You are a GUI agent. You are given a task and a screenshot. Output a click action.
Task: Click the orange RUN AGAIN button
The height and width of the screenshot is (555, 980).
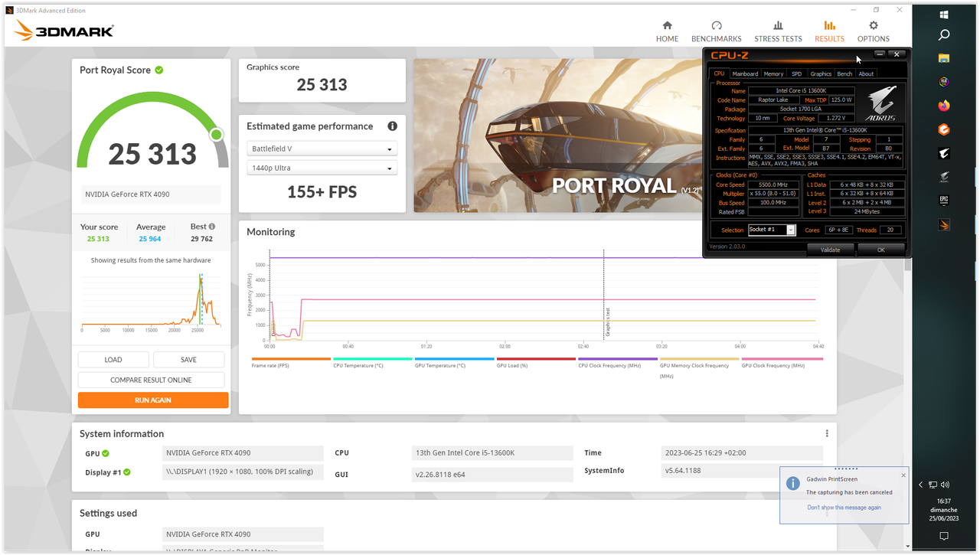point(153,400)
